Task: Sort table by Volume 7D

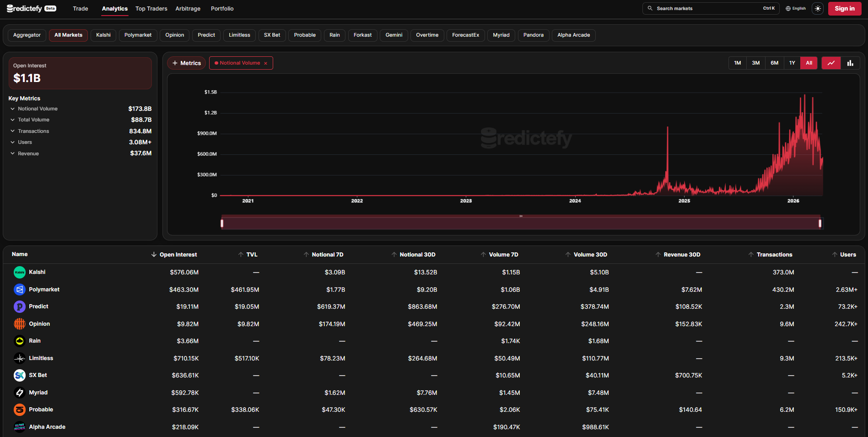Action: coord(499,255)
